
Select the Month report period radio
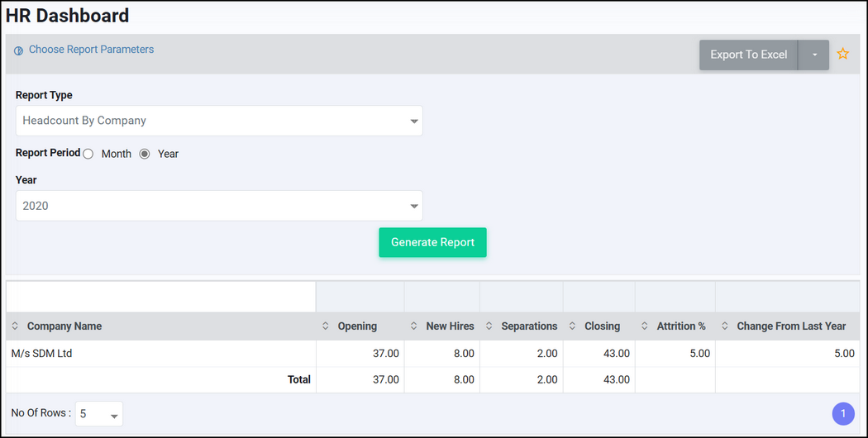click(88, 154)
